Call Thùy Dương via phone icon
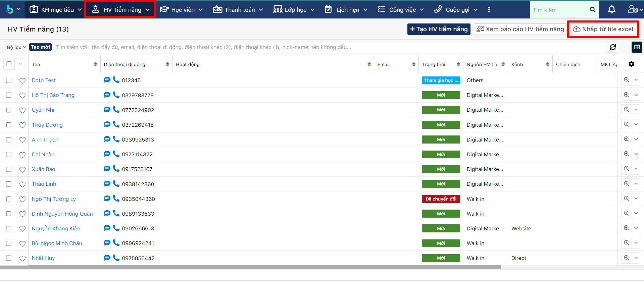 click(x=116, y=124)
